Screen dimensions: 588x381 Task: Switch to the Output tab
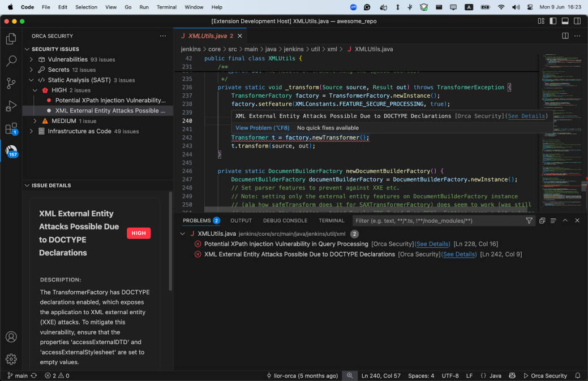[x=241, y=220]
